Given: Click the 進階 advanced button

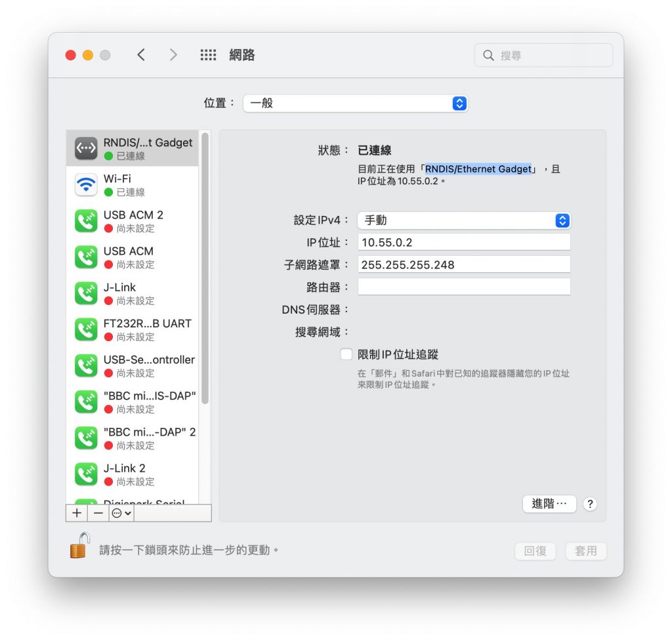Looking at the screenshot, I should click(549, 503).
